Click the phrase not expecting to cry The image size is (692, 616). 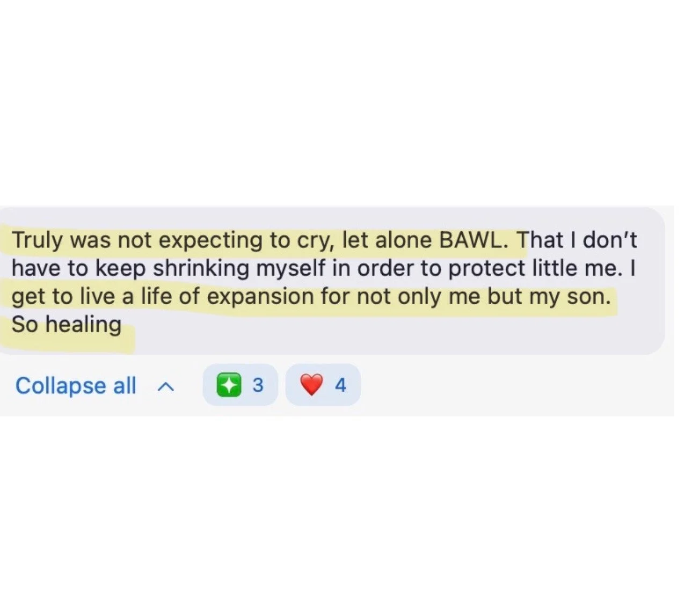228,241
